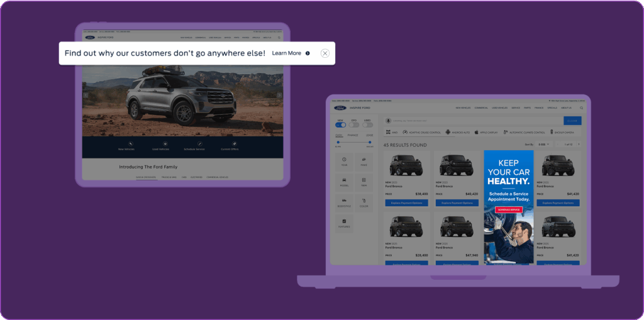Open the $28,400 Ford Bronco thumbnail
The image size is (644, 320).
(406, 226)
